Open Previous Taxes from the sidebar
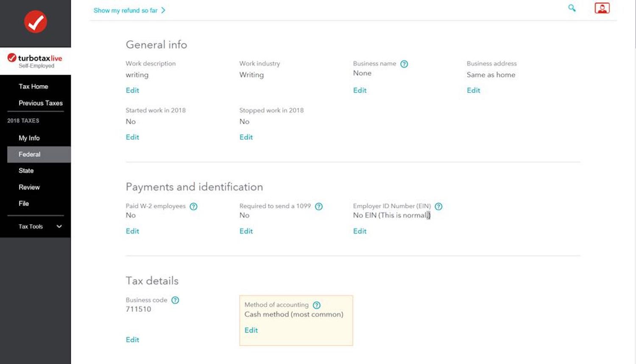This screenshot has height=364, width=636. click(41, 103)
